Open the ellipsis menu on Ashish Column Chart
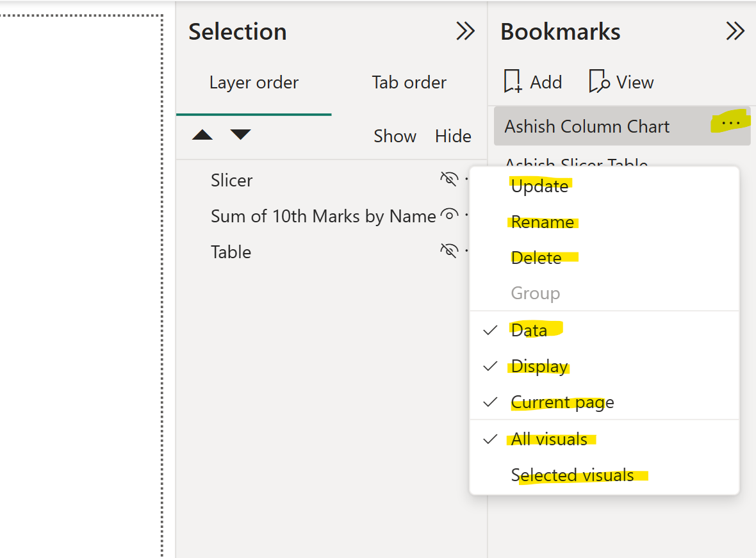Viewport: 756px width, 558px height. click(x=731, y=124)
